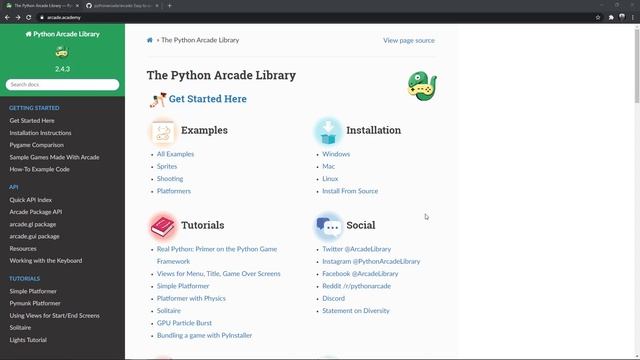Open the browser profile avatar icon
The width and height of the screenshot is (640, 360).
[x=622, y=17]
